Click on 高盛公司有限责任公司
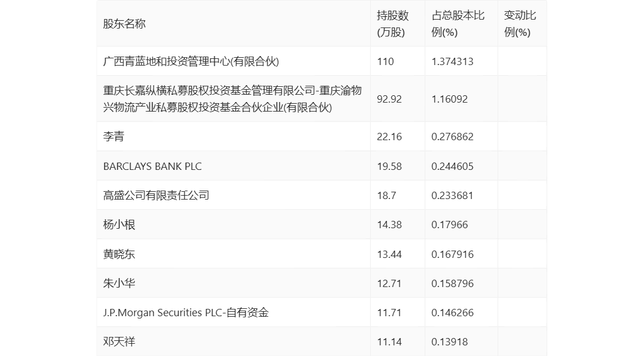The height and width of the screenshot is (356, 644). [156, 195]
